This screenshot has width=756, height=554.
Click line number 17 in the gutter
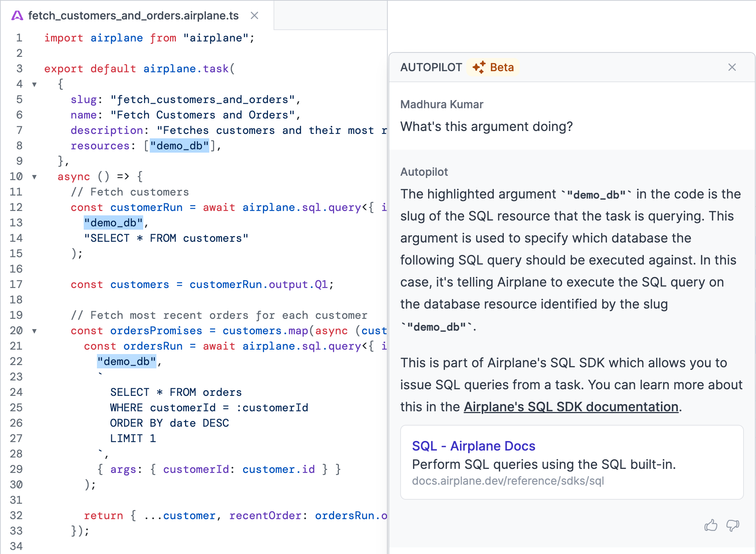(16, 284)
